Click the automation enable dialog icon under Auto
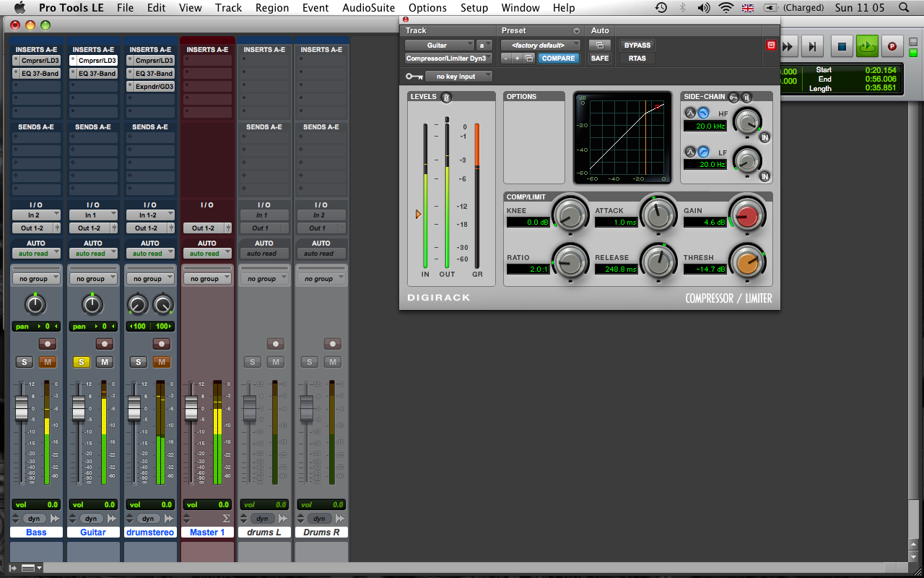The image size is (924, 578). pos(600,45)
